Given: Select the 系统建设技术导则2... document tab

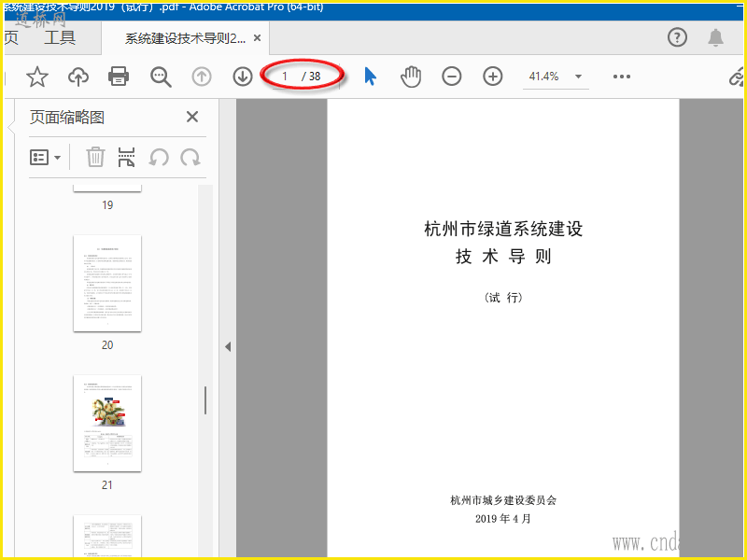Looking at the screenshot, I should coord(185,38).
